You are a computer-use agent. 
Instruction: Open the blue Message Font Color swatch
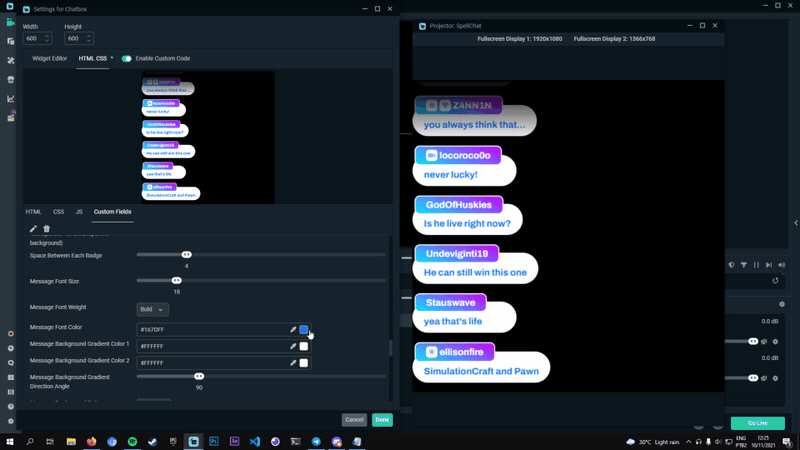pos(304,330)
